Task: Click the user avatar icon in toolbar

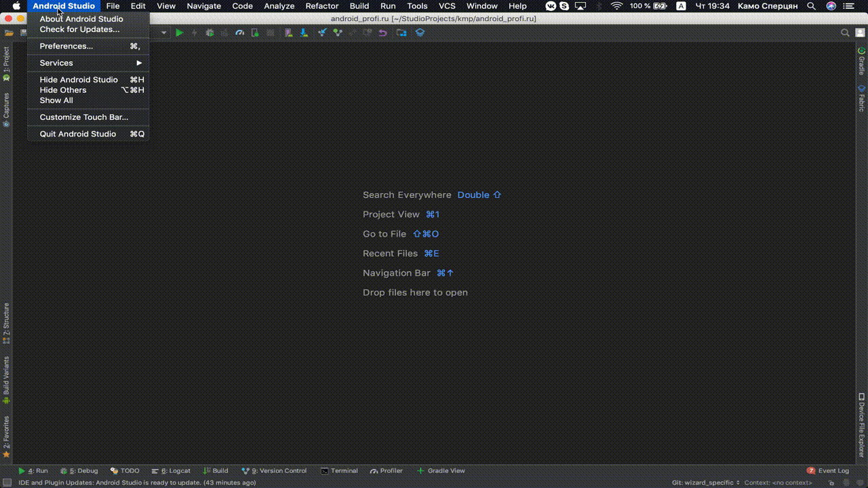Action: point(859,33)
